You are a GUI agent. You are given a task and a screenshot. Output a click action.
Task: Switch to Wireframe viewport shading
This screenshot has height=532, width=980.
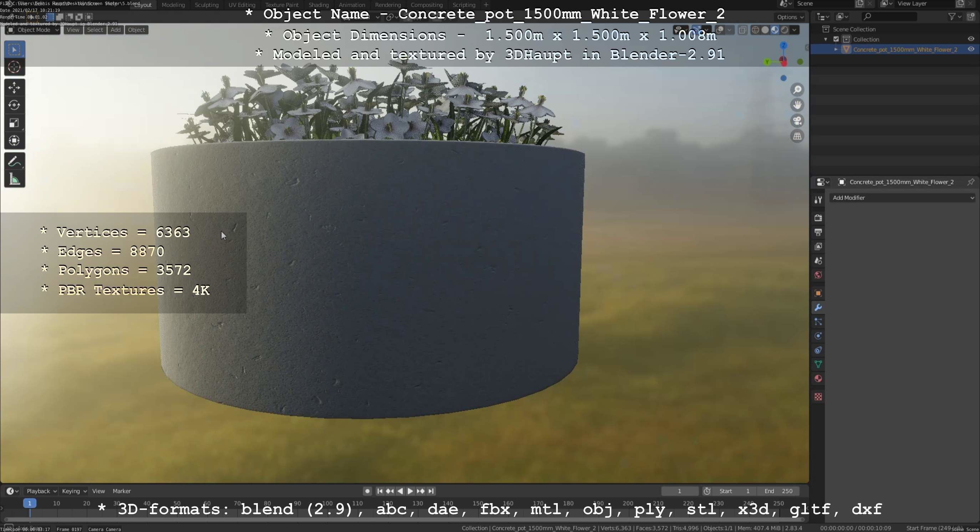tap(756, 30)
